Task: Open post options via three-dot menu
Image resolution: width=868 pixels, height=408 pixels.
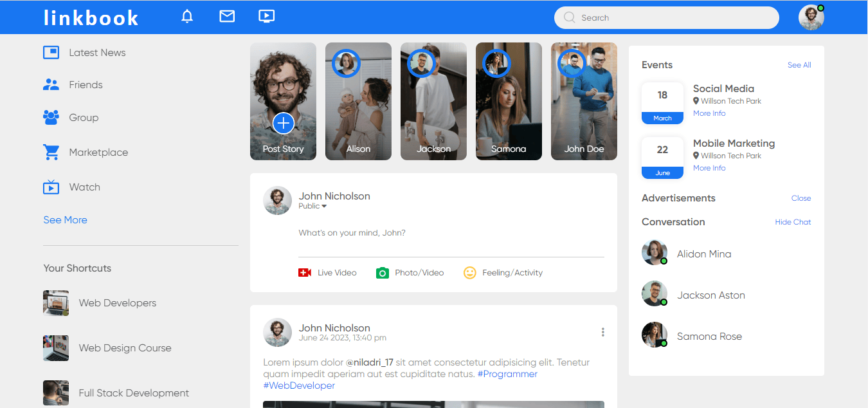Action: pos(603,332)
